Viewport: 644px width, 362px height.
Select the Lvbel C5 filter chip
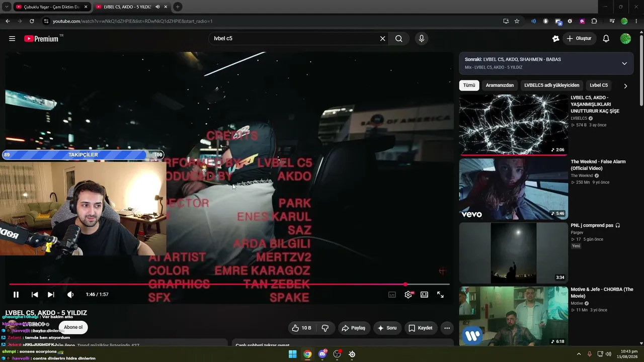click(599, 85)
